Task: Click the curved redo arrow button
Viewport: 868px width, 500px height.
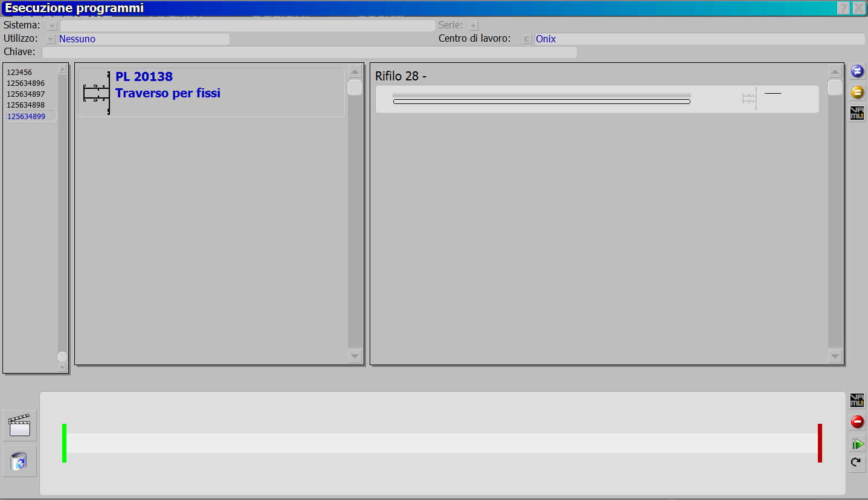Action: [x=857, y=464]
